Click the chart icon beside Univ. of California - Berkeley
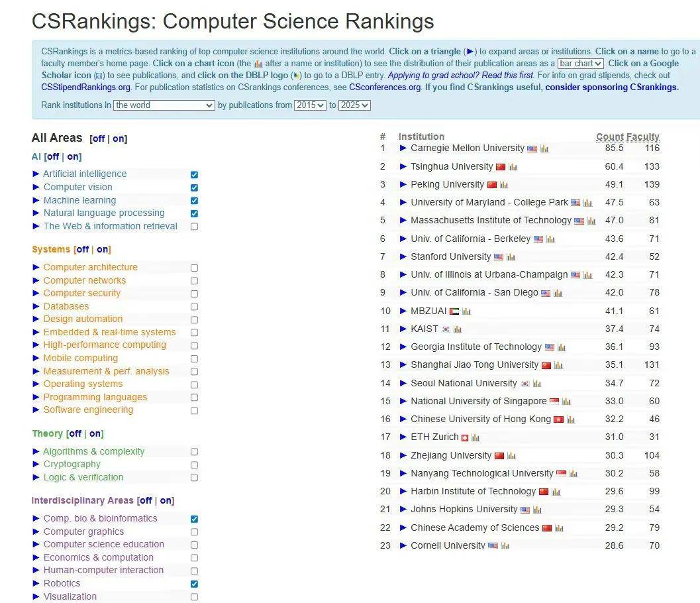 tap(550, 239)
